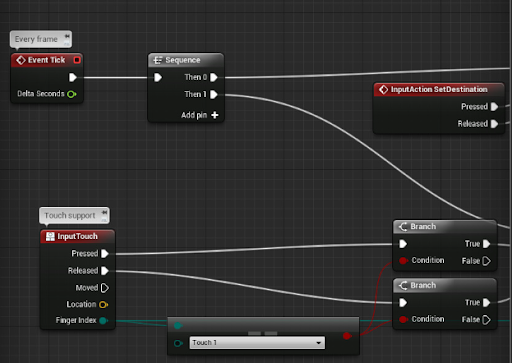This screenshot has width=512, height=363.
Task: Click the Delta Seconds green output pin
Action: coord(72,94)
